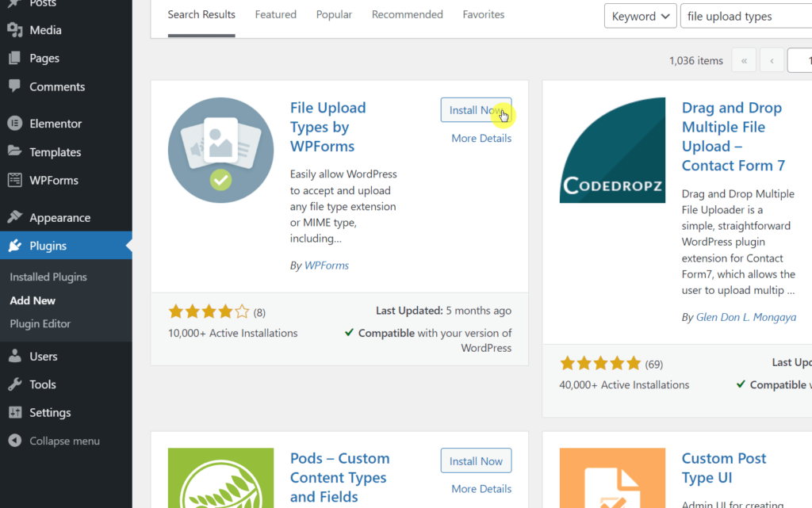
Task: Click the Elementor logo icon in sidebar
Action: [15, 123]
